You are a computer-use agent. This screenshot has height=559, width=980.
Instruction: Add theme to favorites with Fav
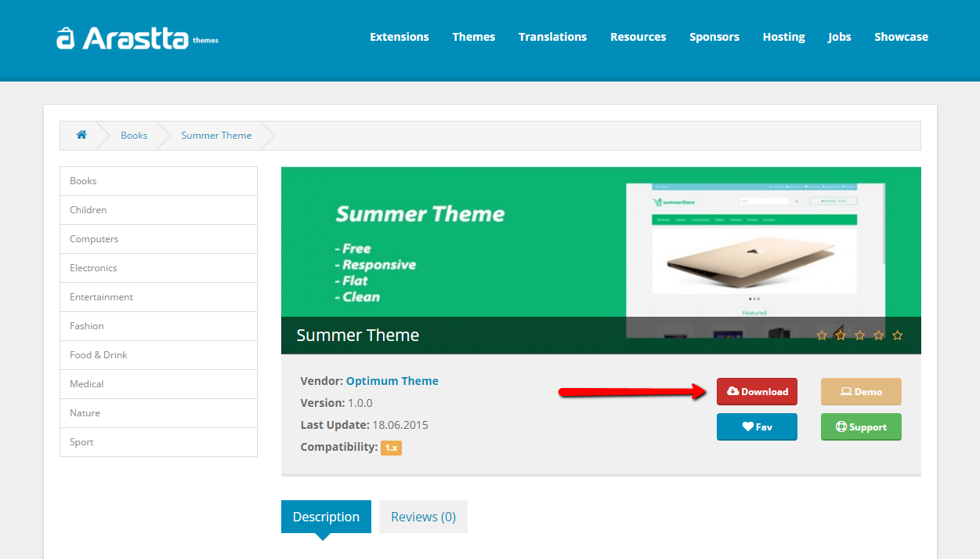[x=757, y=427]
